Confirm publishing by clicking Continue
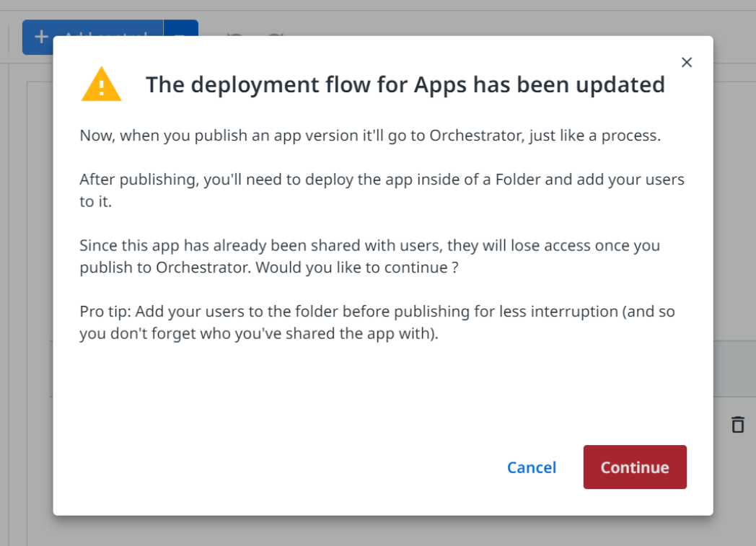Viewport: 756px width, 546px height. 635,467
